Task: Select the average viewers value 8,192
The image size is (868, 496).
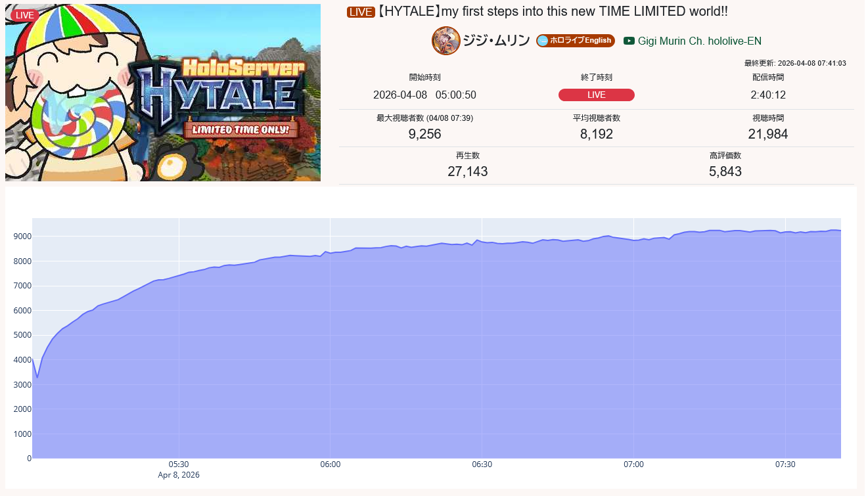Action: pos(597,134)
